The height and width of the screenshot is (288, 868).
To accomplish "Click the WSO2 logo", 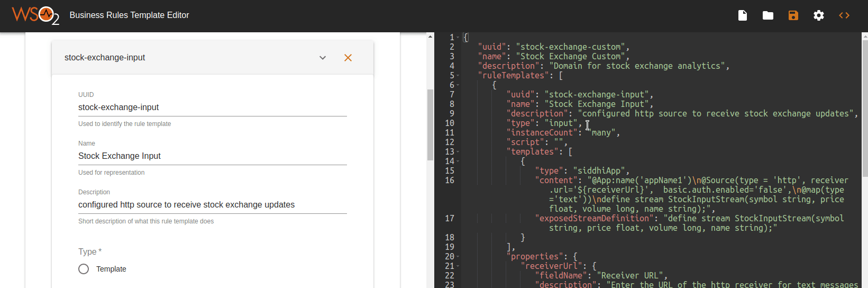I will (x=35, y=15).
